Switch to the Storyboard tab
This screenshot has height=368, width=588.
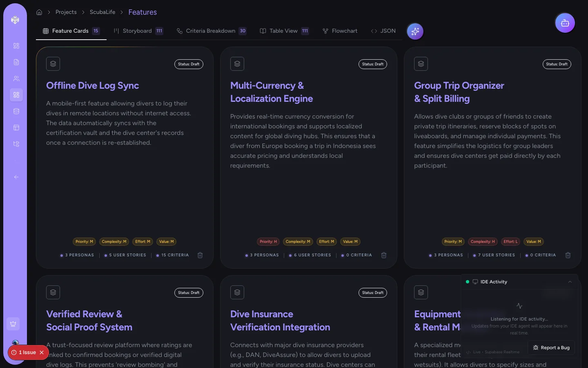[137, 31]
